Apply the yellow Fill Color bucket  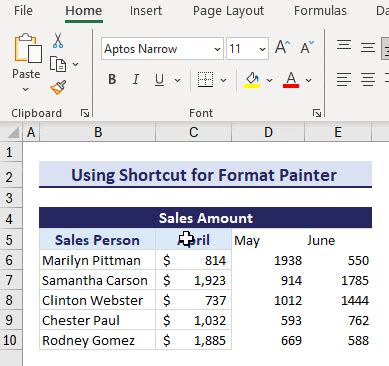coord(253,80)
